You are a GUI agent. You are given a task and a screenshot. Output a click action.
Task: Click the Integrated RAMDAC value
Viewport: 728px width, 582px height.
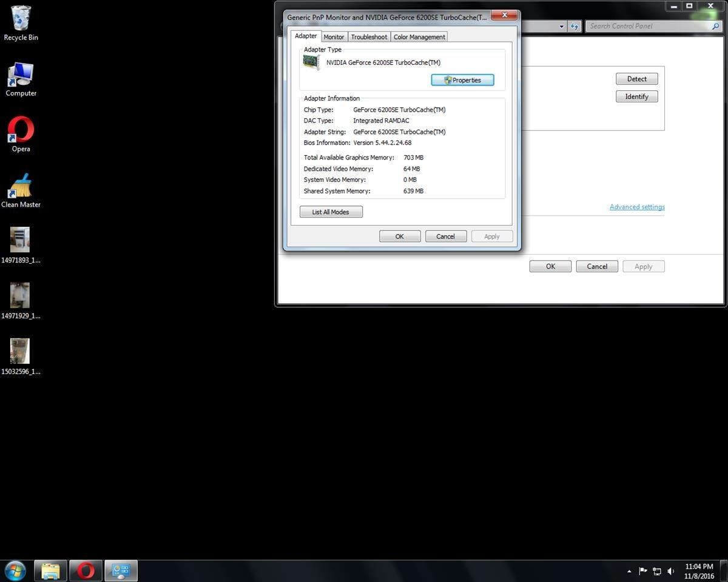[x=381, y=121]
